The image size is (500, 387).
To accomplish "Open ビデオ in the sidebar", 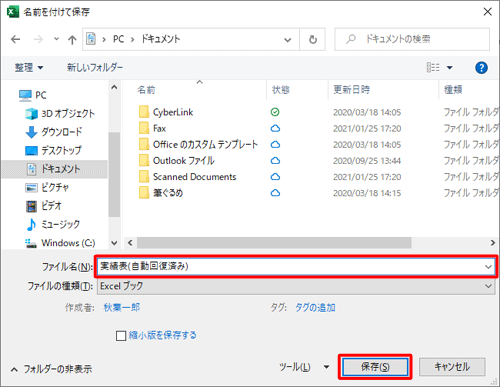I will [44, 206].
